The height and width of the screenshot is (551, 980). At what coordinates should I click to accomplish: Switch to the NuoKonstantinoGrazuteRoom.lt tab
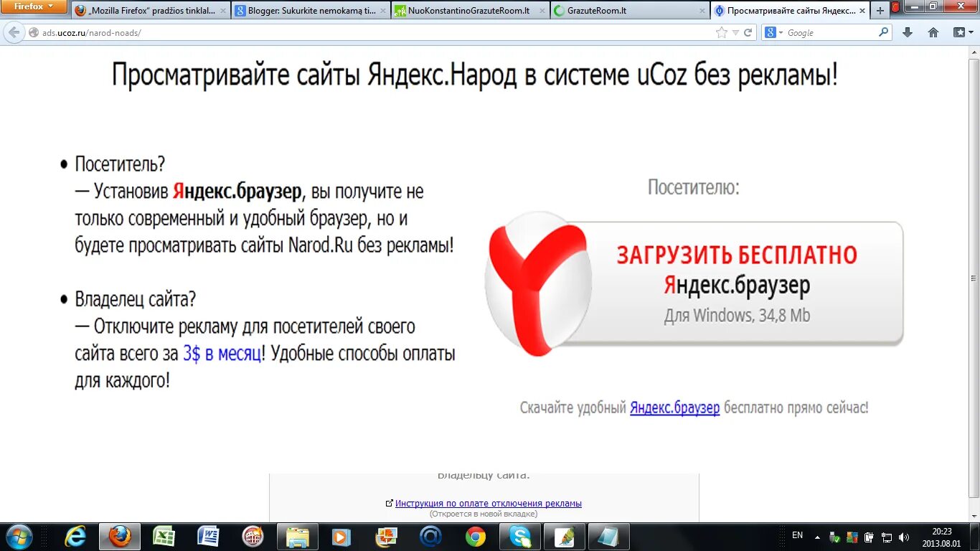point(471,11)
